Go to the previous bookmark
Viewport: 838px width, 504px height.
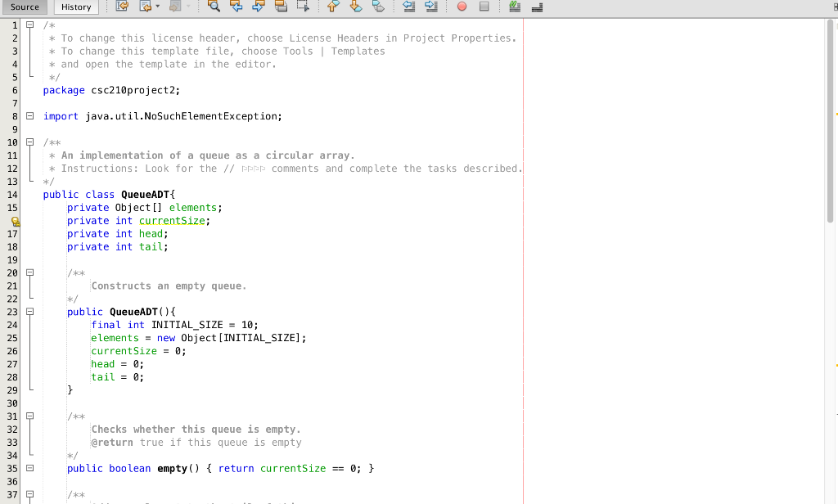(332, 7)
